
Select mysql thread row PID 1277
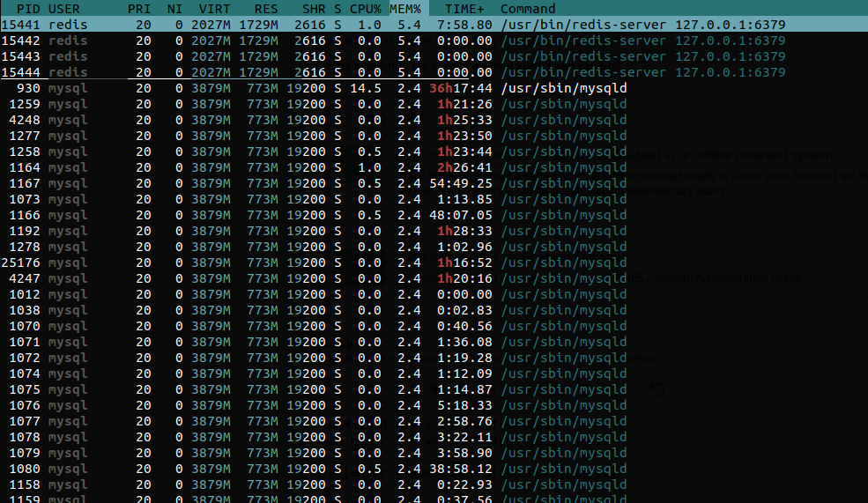[434, 136]
